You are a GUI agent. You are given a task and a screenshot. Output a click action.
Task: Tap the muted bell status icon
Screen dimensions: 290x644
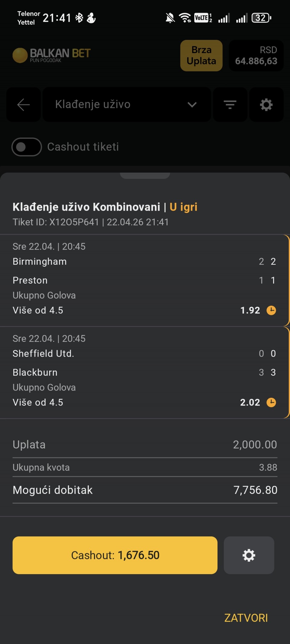170,18
